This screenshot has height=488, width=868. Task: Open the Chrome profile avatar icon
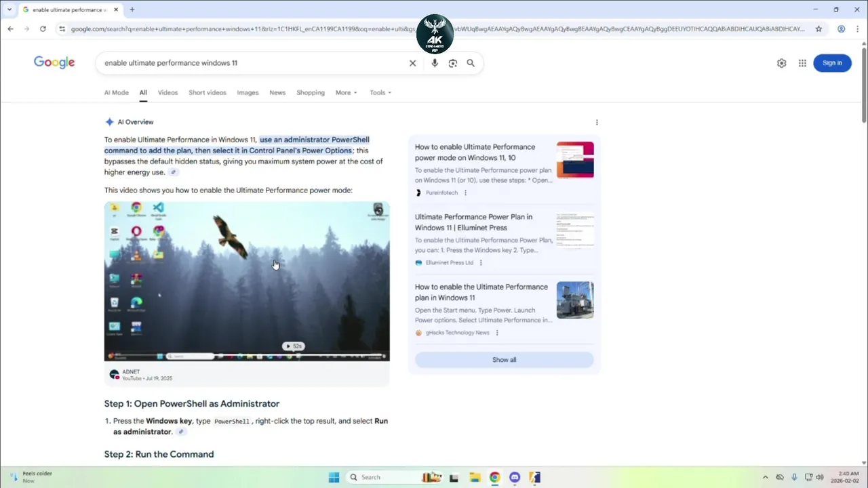click(841, 29)
